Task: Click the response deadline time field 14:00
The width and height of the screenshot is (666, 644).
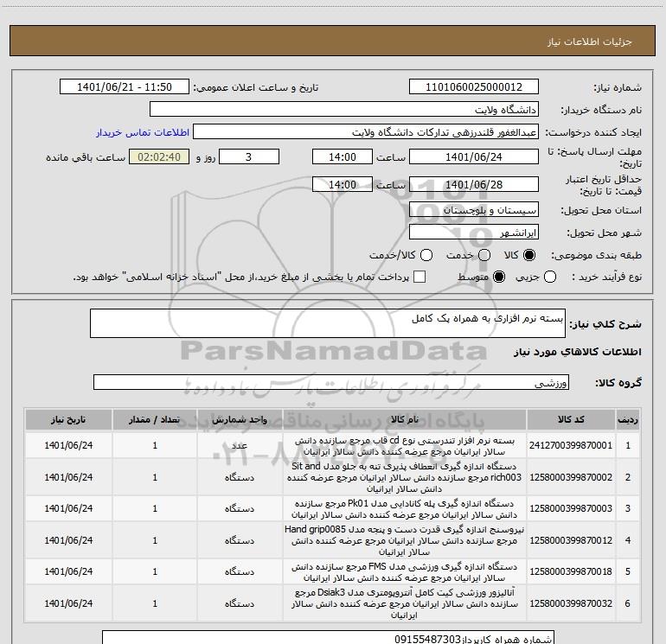Action: click(x=343, y=156)
